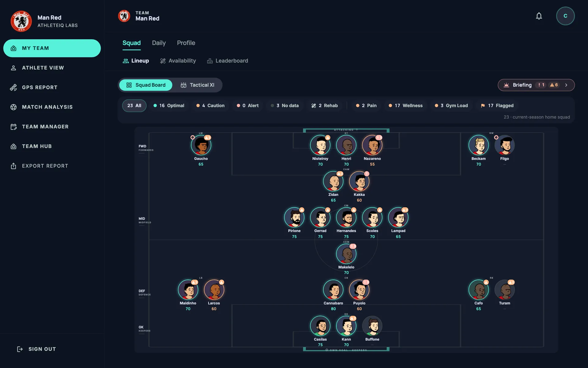Filter by 2 Pain players

[x=366, y=105]
